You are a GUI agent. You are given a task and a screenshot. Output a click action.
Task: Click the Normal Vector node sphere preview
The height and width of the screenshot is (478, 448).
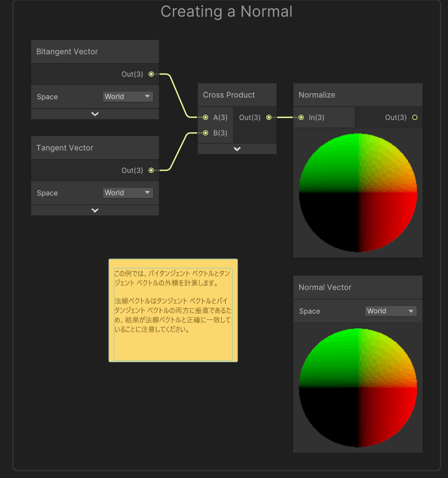click(358, 387)
